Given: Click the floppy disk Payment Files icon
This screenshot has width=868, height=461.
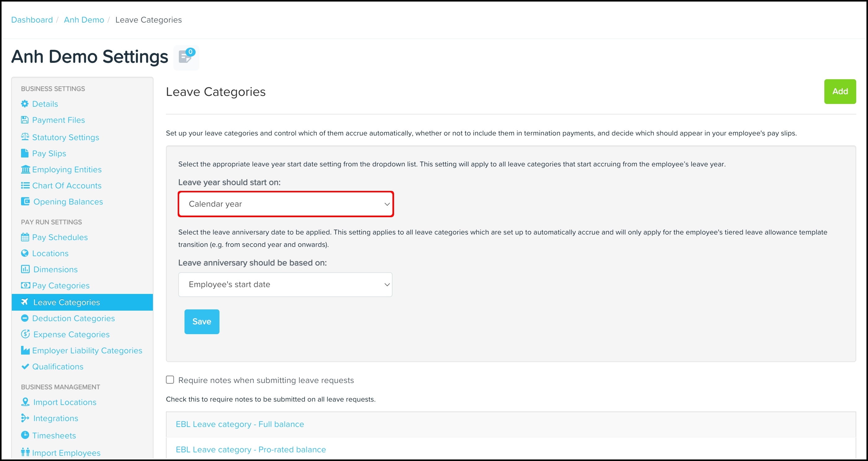Looking at the screenshot, I should coord(25,120).
